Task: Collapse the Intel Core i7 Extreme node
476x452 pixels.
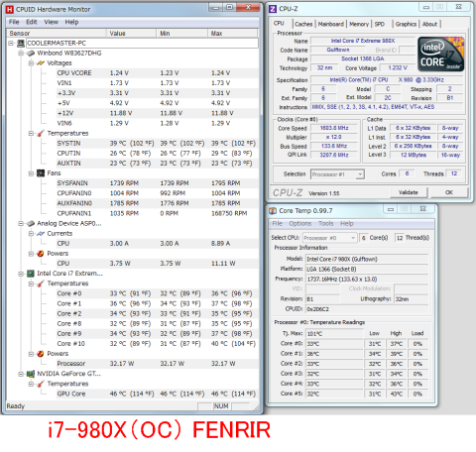Action: point(21,274)
